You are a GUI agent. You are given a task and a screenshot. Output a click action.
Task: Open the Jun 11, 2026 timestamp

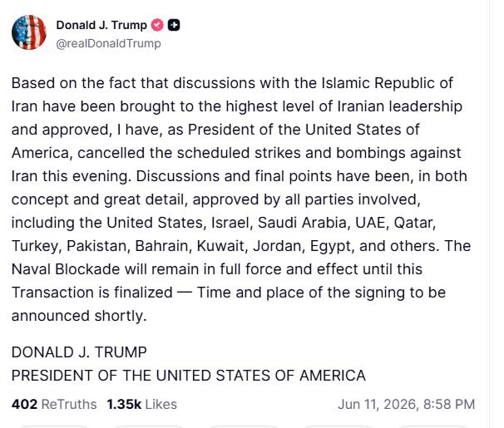[407, 404]
